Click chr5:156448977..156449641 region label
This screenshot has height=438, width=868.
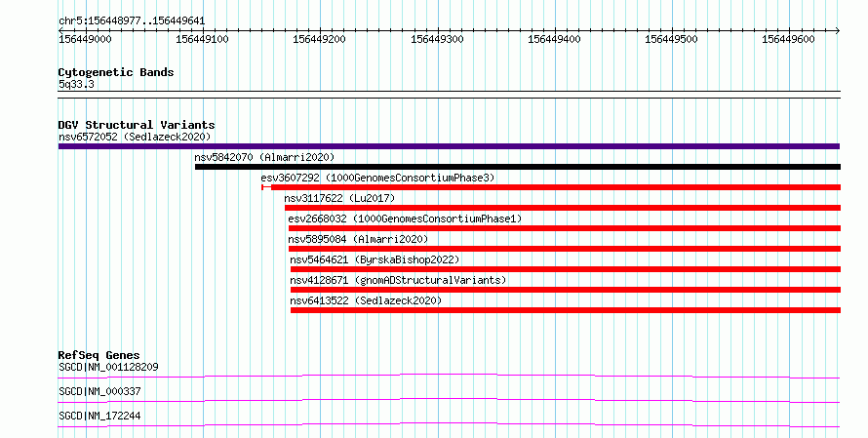click(x=132, y=21)
